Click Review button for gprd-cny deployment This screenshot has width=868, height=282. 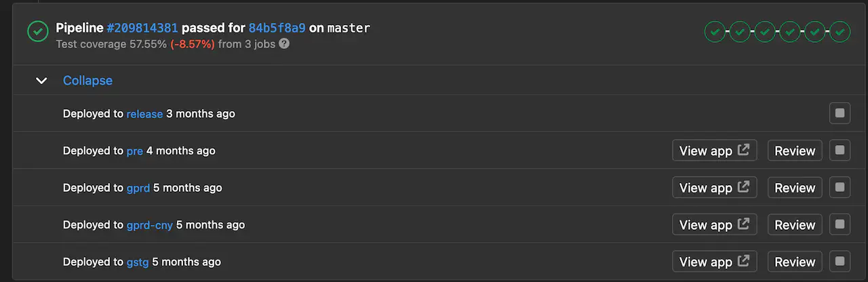click(x=795, y=225)
